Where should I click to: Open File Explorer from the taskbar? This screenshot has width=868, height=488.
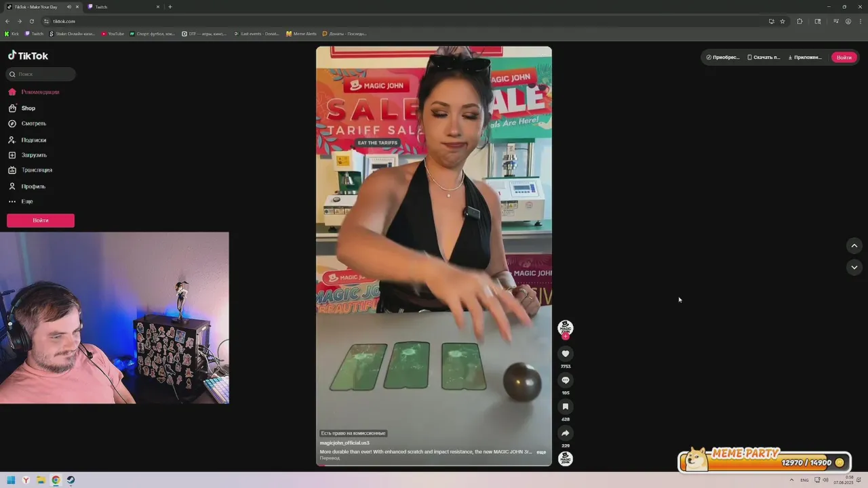click(41, 480)
